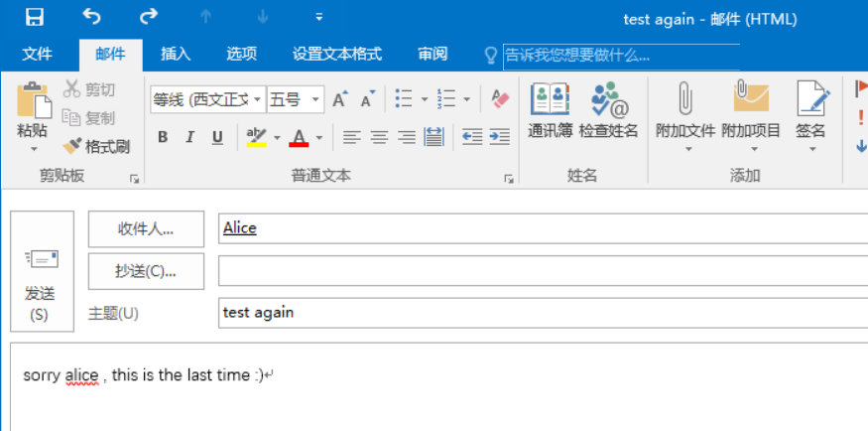Image resolution: width=868 pixels, height=431 pixels.
Task: Click Check Names (检查姓名) icon
Action: click(x=609, y=111)
